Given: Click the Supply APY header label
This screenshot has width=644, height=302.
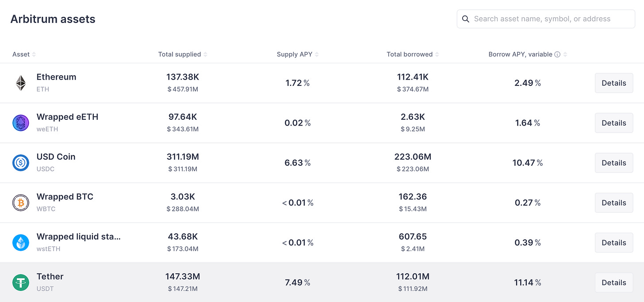Looking at the screenshot, I should pos(295,54).
